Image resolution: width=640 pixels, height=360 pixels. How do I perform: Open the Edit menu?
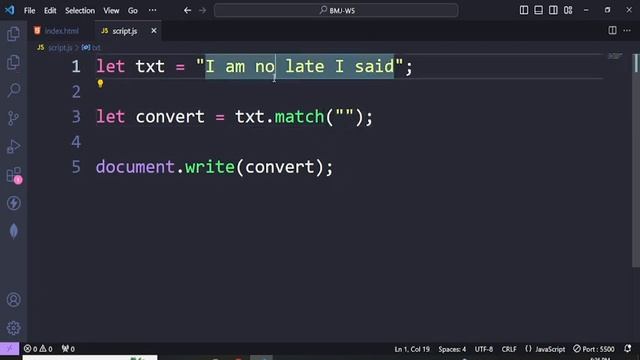[x=50, y=11]
